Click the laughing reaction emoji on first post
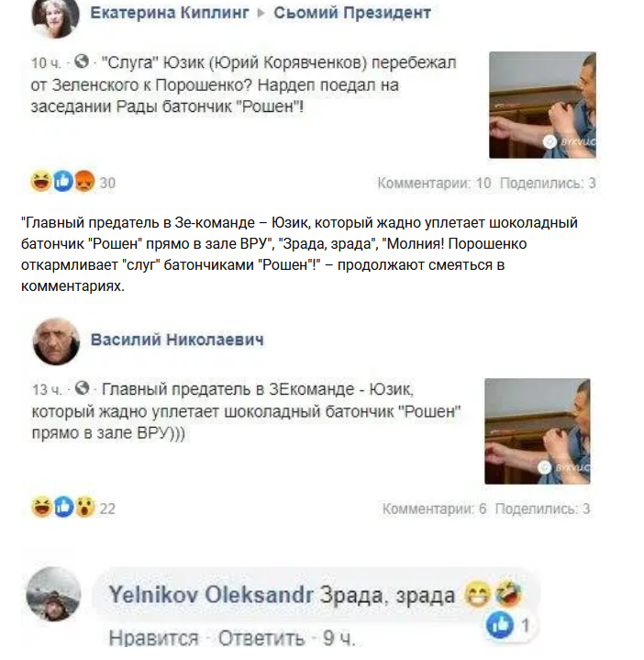This screenshot has width=644, height=660. [41, 182]
